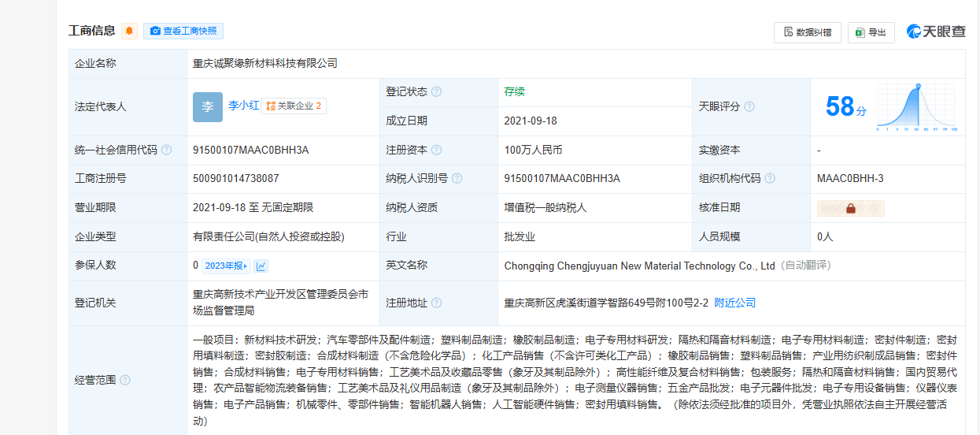
Task: Click the 李 avatar tile
Action: [208, 106]
